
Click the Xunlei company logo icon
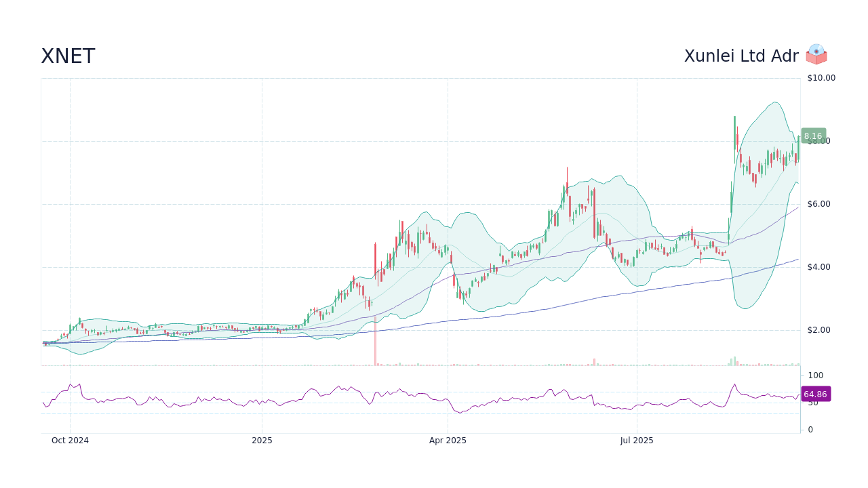click(816, 54)
